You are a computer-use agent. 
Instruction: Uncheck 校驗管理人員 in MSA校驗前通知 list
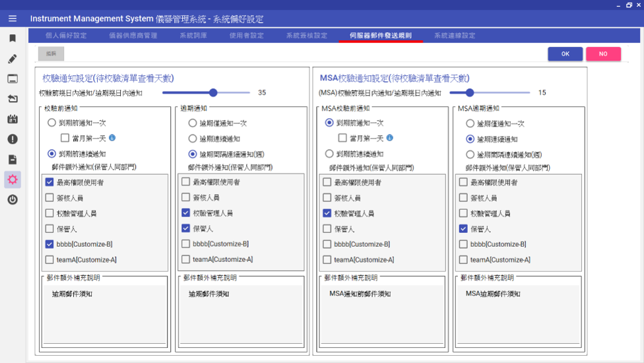(327, 213)
